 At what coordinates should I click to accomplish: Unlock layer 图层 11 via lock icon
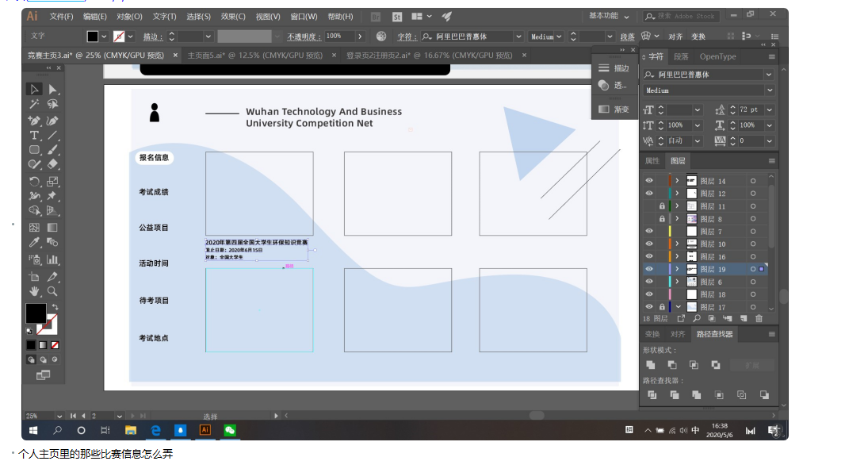pyautogui.click(x=661, y=206)
